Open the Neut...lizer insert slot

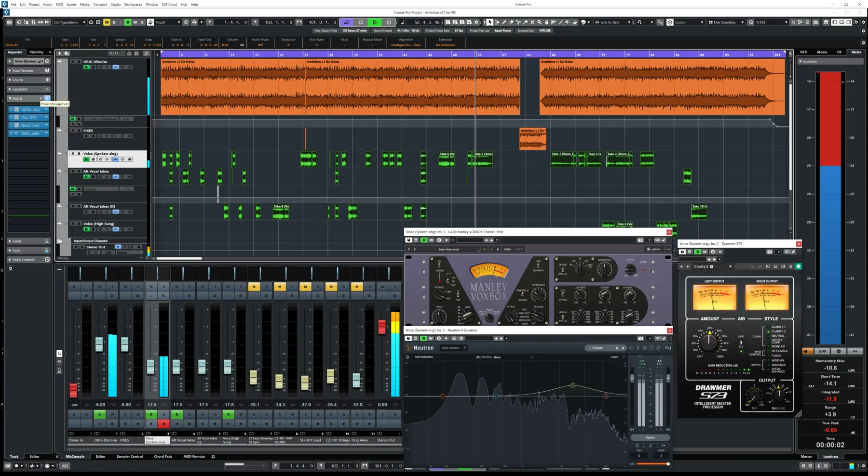coord(29,125)
